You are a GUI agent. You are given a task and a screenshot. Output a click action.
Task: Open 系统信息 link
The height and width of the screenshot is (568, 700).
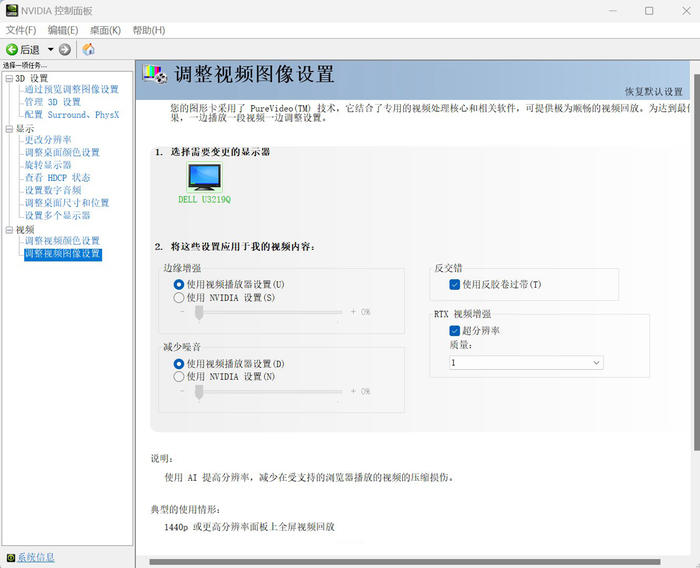click(36, 557)
